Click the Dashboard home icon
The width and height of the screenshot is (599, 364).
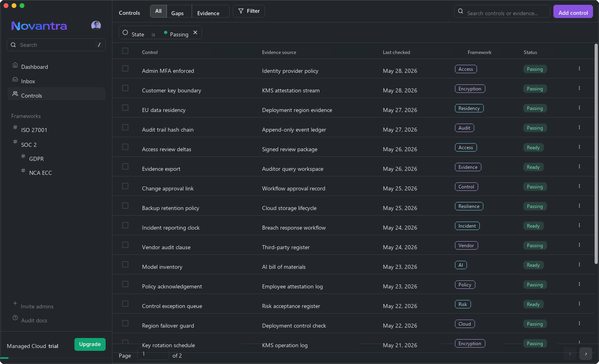click(x=15, y=65)
